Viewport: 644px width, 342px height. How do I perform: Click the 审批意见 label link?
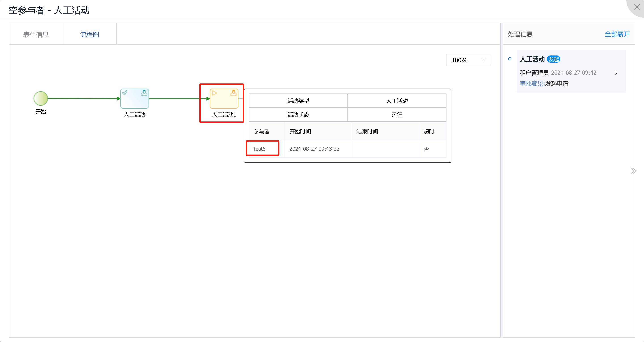[x=532, y=83]
